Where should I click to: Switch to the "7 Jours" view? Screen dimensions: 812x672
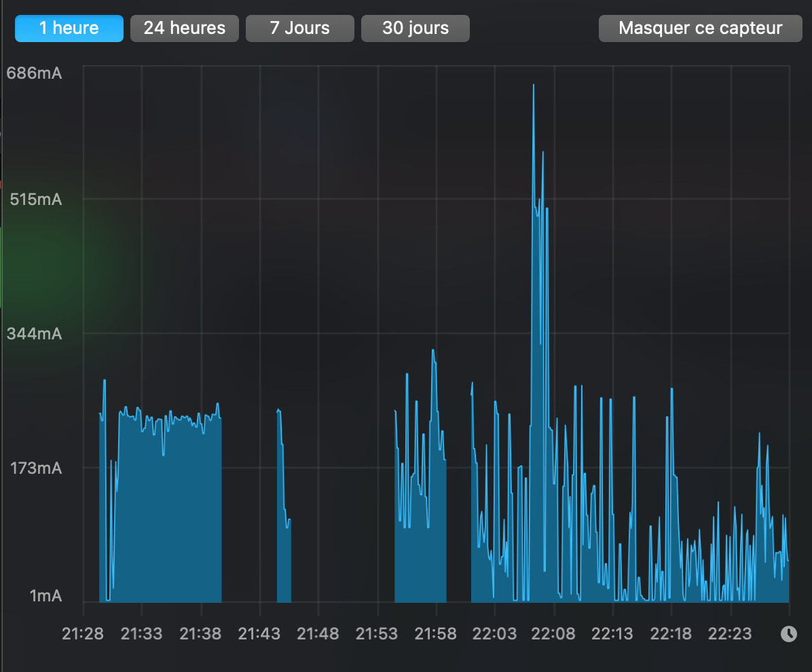299,28
